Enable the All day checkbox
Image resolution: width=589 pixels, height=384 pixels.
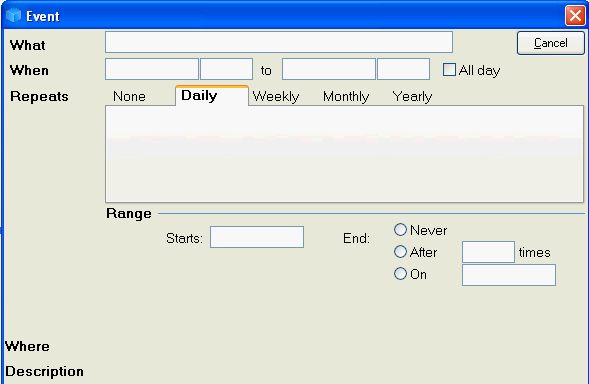pyautogui.click(x=449, y=70)
